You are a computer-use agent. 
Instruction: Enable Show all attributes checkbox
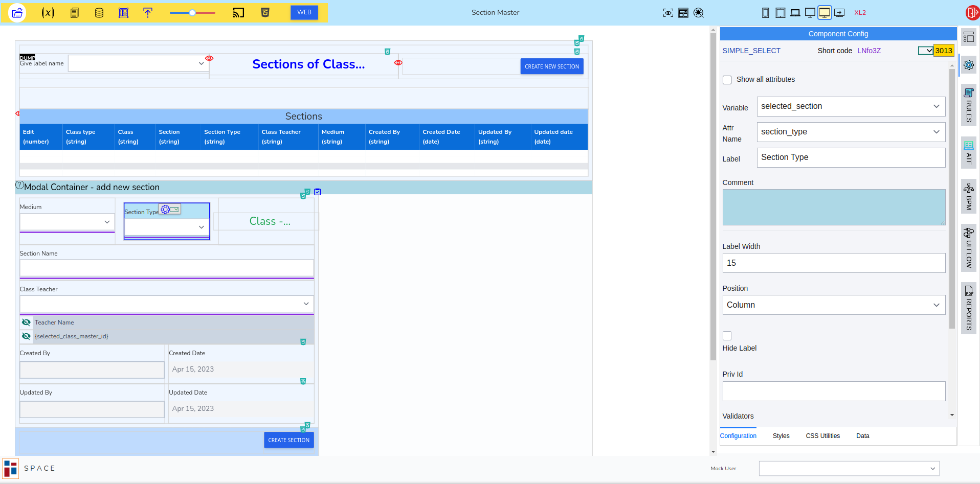[727, 80]
